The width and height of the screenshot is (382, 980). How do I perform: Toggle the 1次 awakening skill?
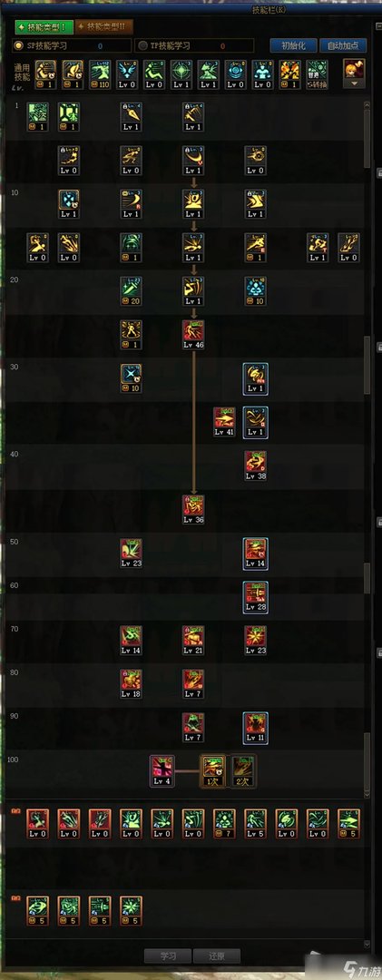pos(212,770)
